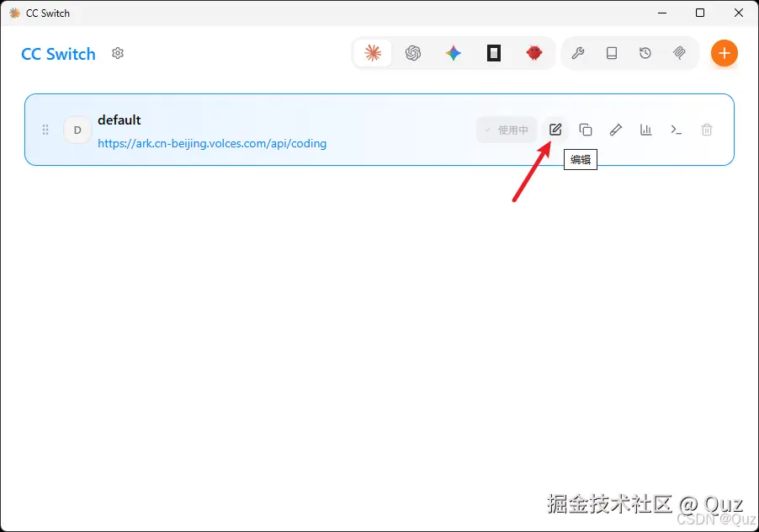This screenshot has width=759, height=532.
Task: Click the drag handle dots on default provider
Action: point(45,130)
